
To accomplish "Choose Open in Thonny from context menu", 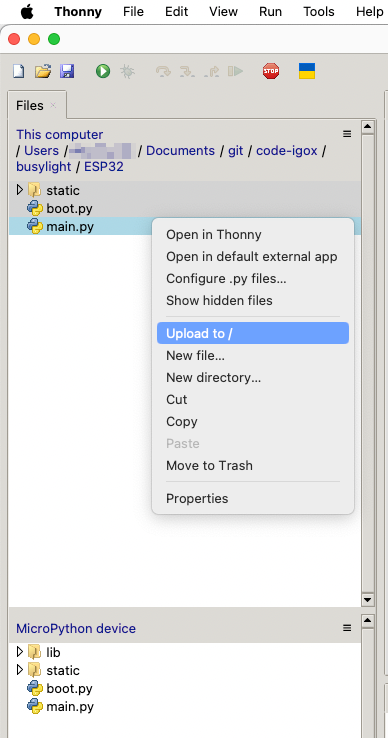I will (253, 234).
